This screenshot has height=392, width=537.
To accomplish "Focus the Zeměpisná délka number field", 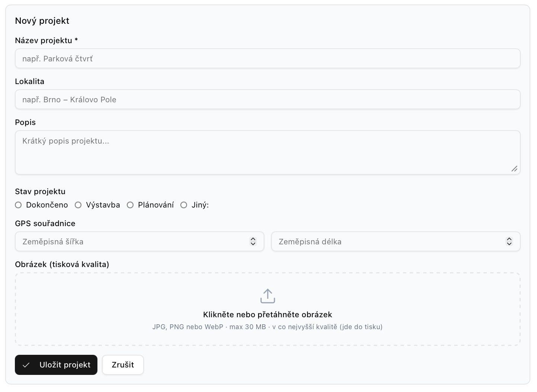I will tap(396, 241).
